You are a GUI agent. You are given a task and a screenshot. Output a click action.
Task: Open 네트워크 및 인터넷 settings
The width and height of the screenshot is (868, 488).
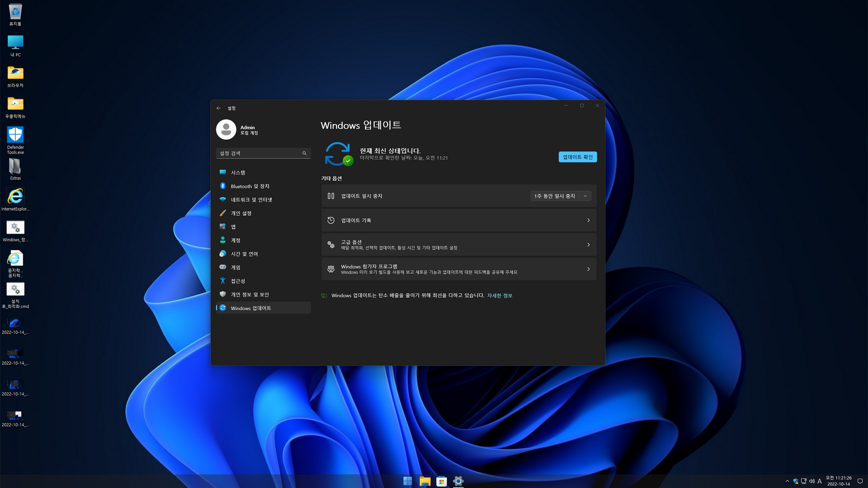click(x=263, y=200)
